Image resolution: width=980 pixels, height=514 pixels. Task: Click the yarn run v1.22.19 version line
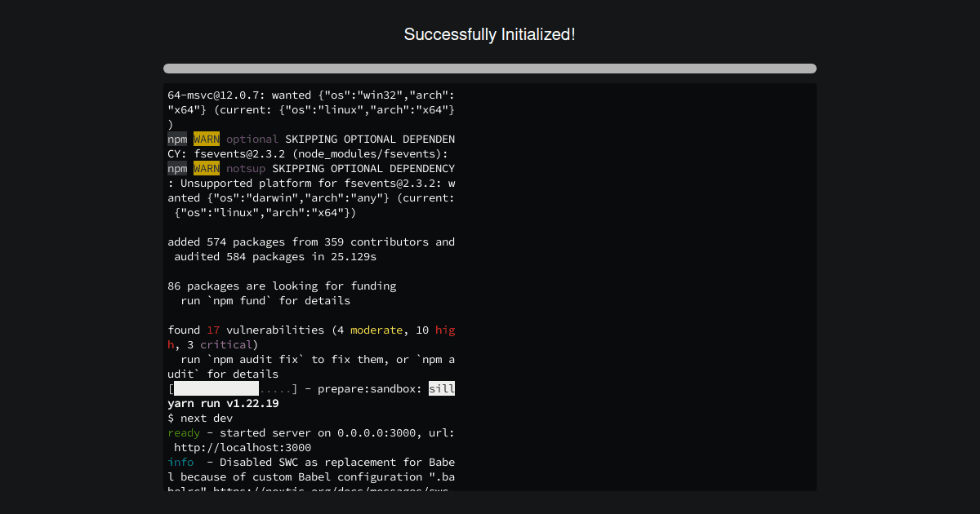(220, 403)
